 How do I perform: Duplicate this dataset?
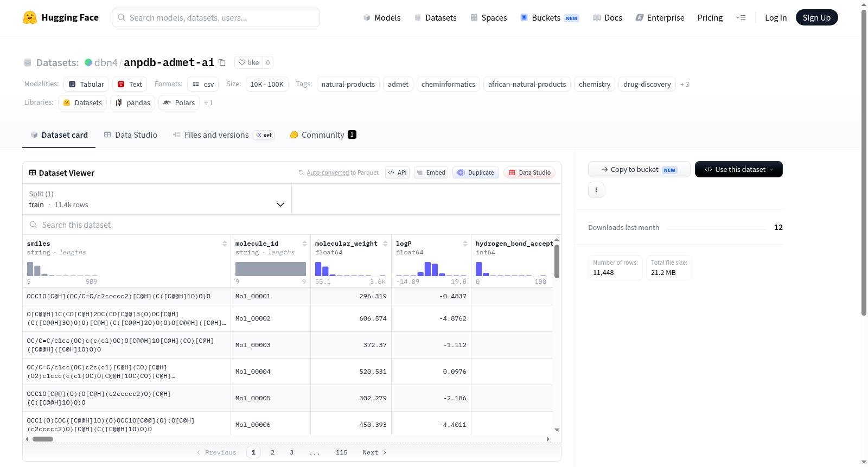tap(476, 172)
